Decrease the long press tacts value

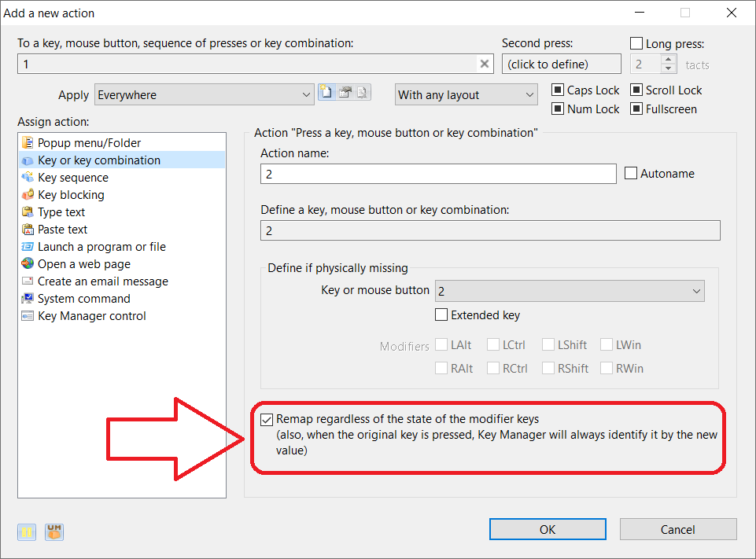point(668,68)
